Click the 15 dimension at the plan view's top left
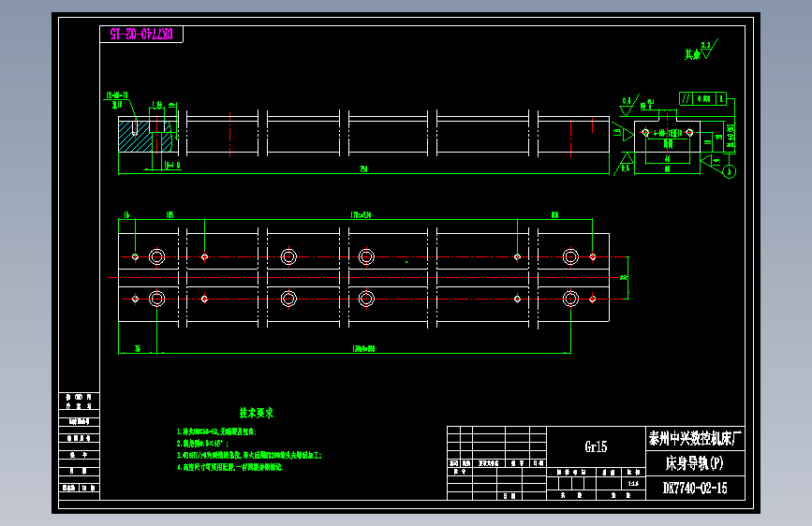Image resolution: width=812 pixels, height=526 pixels. coord(126,215)
